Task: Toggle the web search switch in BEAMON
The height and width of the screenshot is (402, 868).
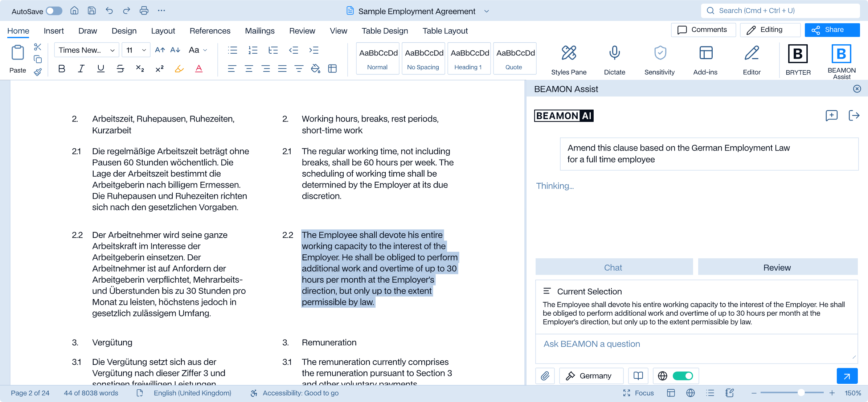Action: coord(683,376)
